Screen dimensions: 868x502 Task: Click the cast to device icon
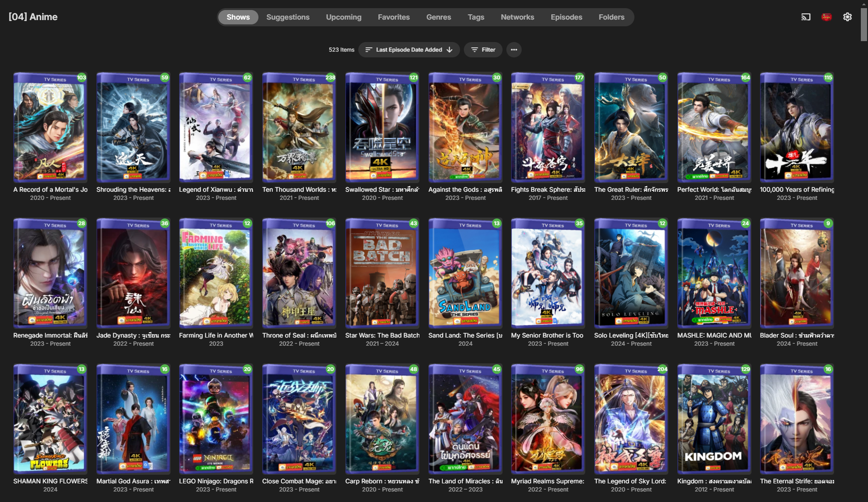[806, 17]
